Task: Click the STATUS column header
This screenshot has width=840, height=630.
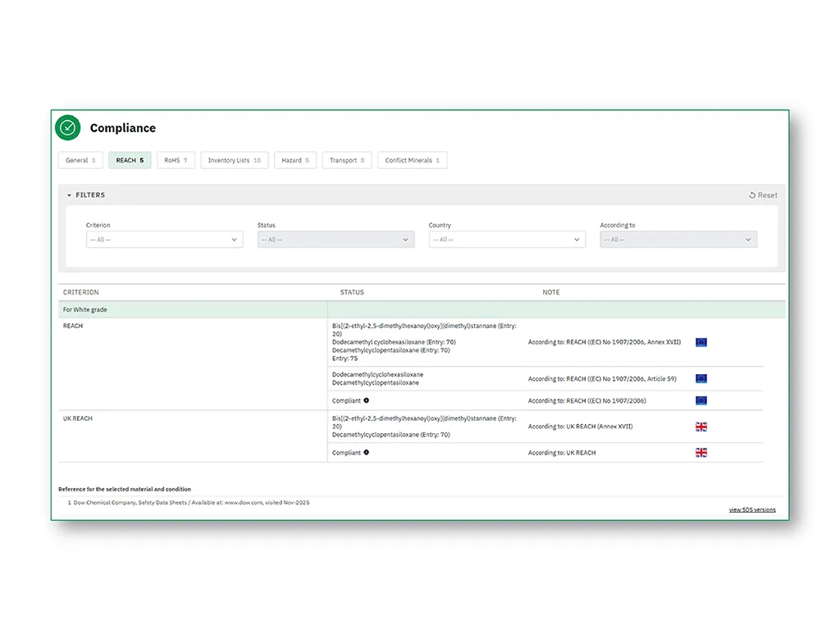Action: pos(352,292)
